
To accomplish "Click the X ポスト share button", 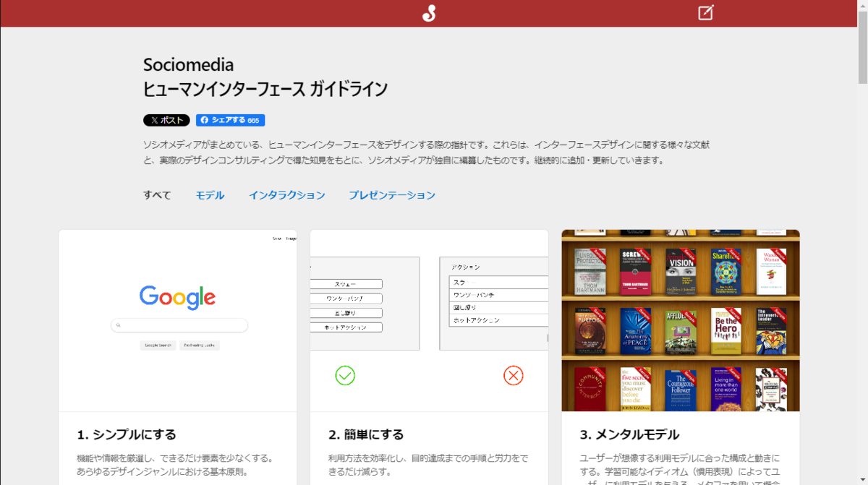I will (x=166, y=121).
